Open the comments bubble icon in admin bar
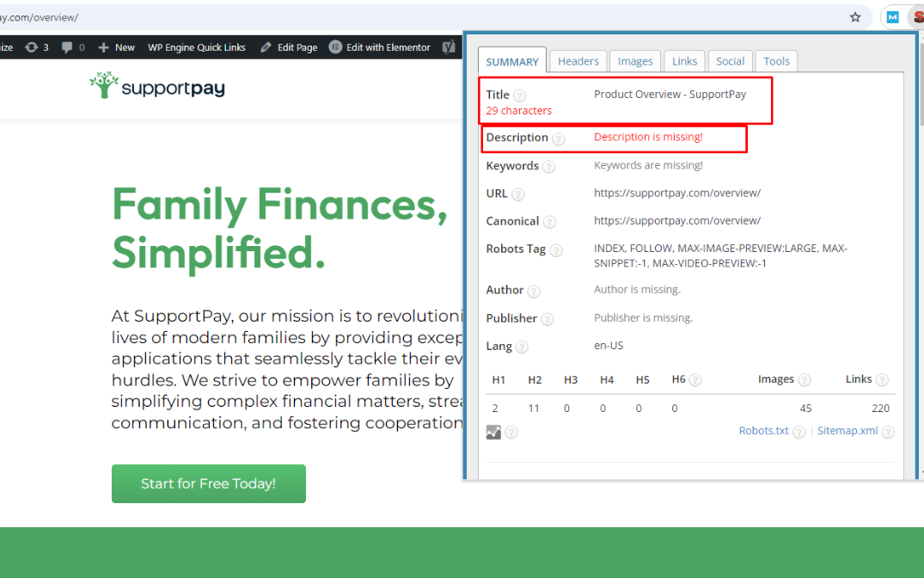This screenshot has width=924, height=578. pos(67,47)
